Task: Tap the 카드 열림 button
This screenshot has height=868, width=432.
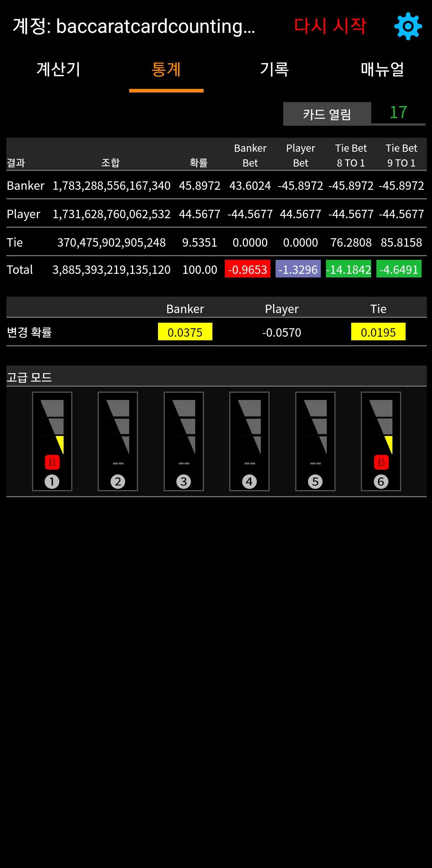Action: 327,114
